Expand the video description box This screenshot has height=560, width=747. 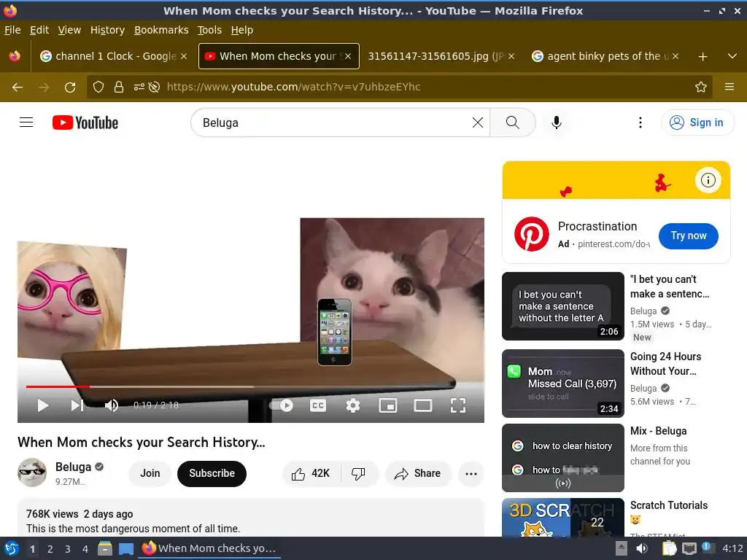(251, 518)
